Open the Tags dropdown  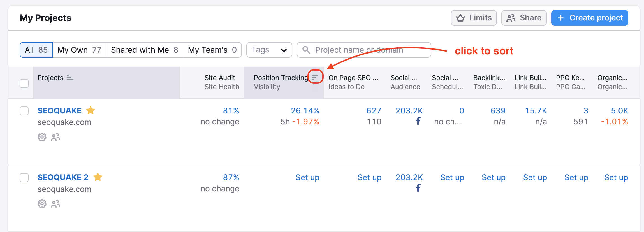click(269, 50)
